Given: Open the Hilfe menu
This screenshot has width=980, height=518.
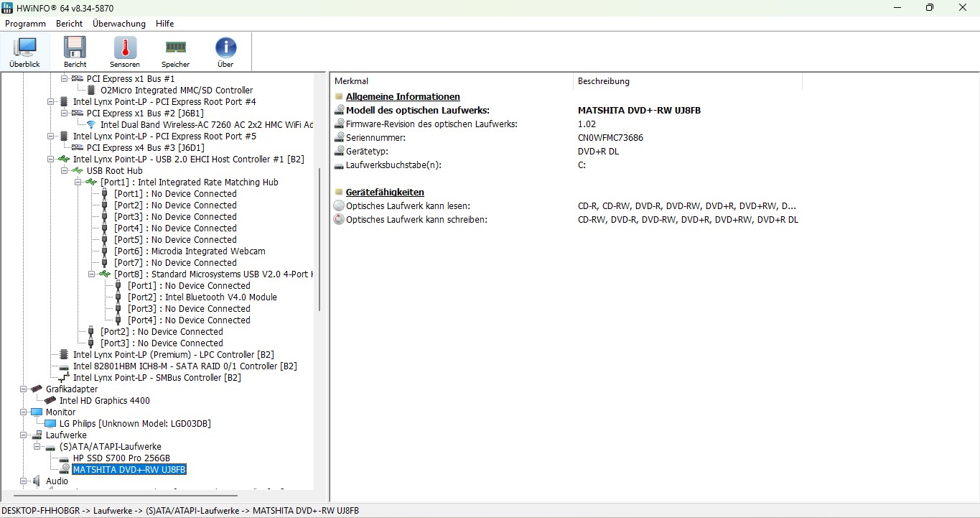Looking at the screenshot, I should tap(164, 24).
